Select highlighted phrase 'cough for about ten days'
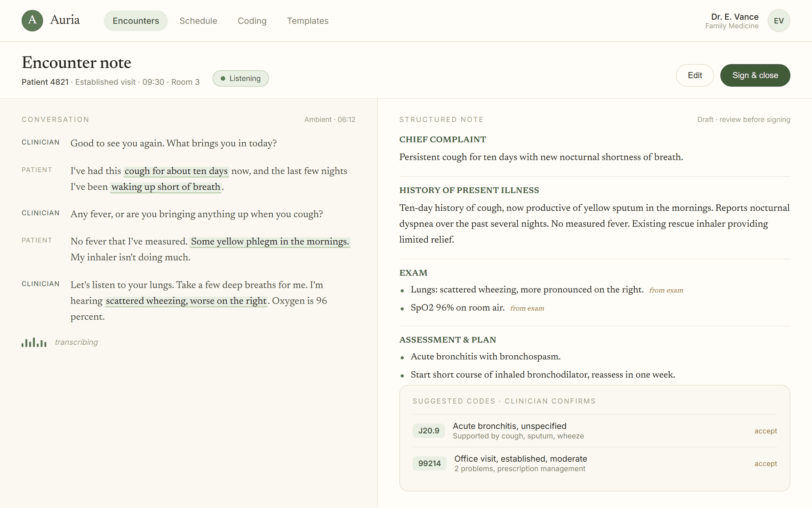Screen dimensions: 812x508 point(176,171)
